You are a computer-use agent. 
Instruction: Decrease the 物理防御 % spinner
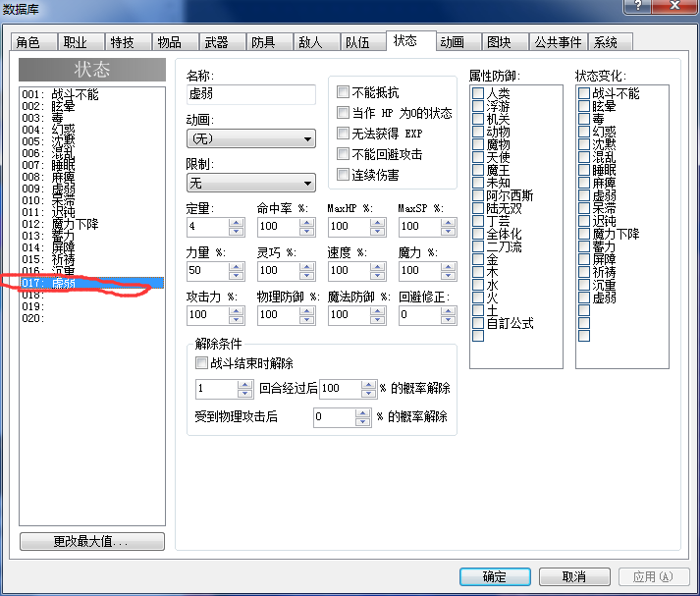(306, 320)
